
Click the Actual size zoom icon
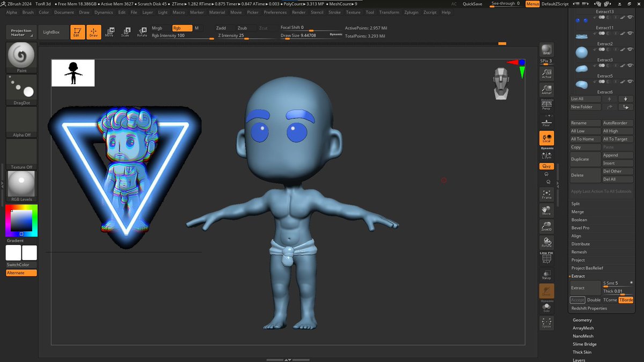546,74
